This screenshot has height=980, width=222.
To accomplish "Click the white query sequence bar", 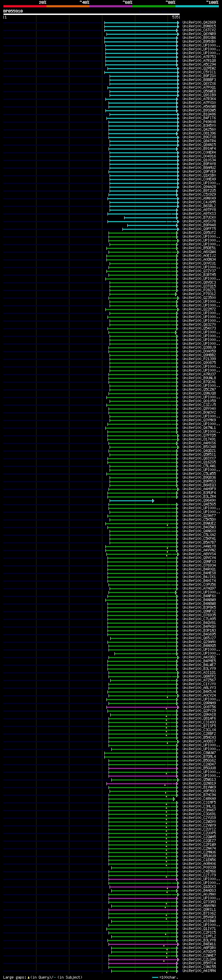I will (x=91, y=15).
